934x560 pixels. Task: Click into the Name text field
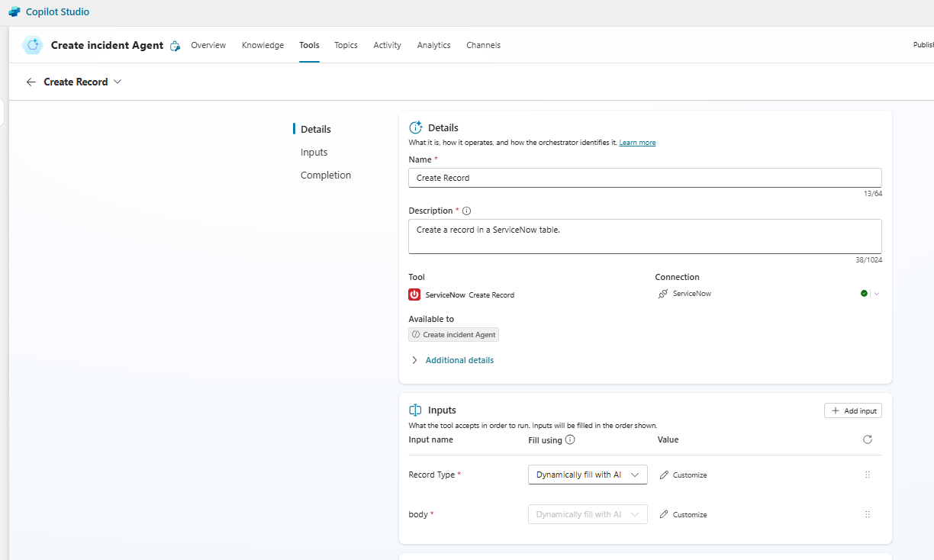click(x=645, y=178)
